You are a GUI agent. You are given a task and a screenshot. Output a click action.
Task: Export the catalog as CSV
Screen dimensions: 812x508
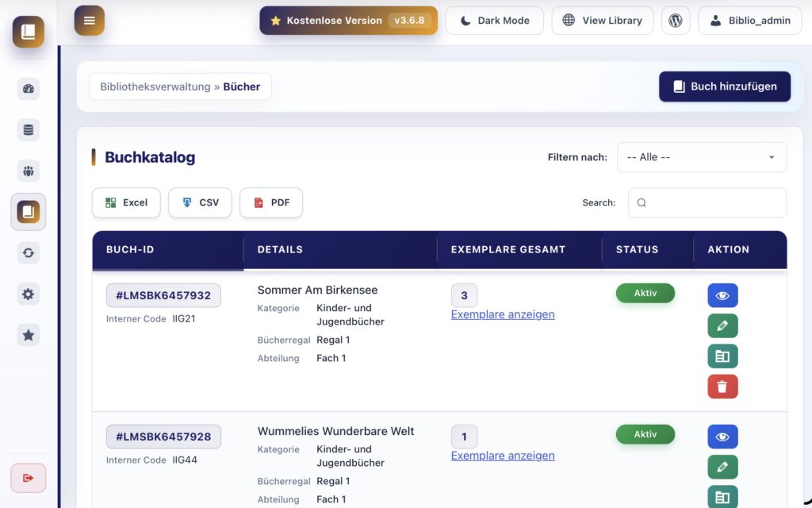(x=200, y=202)
